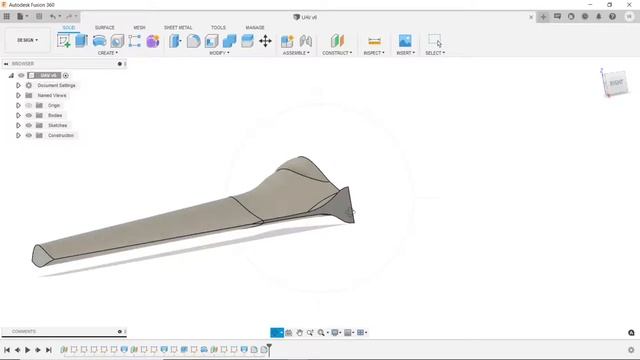
Task: Select the Press Pull tool
Action: click(x=176, y=41)
